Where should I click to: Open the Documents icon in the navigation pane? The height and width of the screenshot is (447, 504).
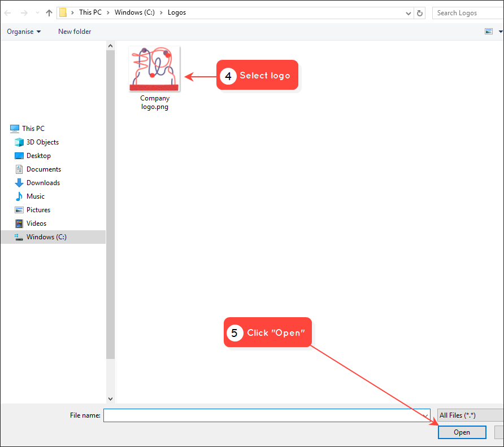coord(19,169)
